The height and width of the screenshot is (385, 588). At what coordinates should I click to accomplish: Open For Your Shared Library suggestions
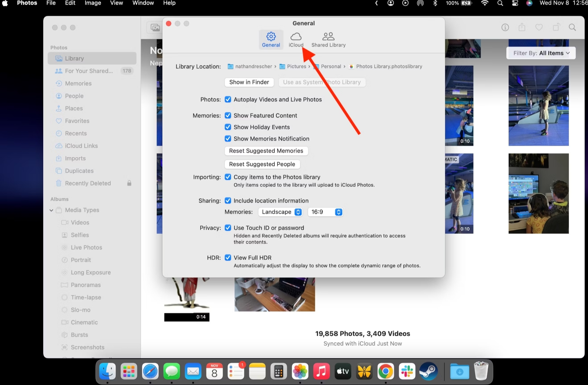tap(92, 71)
